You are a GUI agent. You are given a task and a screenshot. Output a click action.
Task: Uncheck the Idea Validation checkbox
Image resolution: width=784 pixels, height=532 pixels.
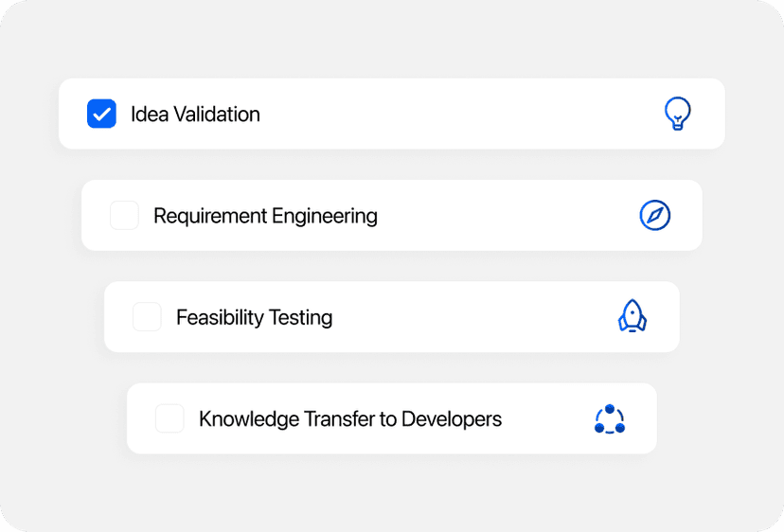point(101,114)
